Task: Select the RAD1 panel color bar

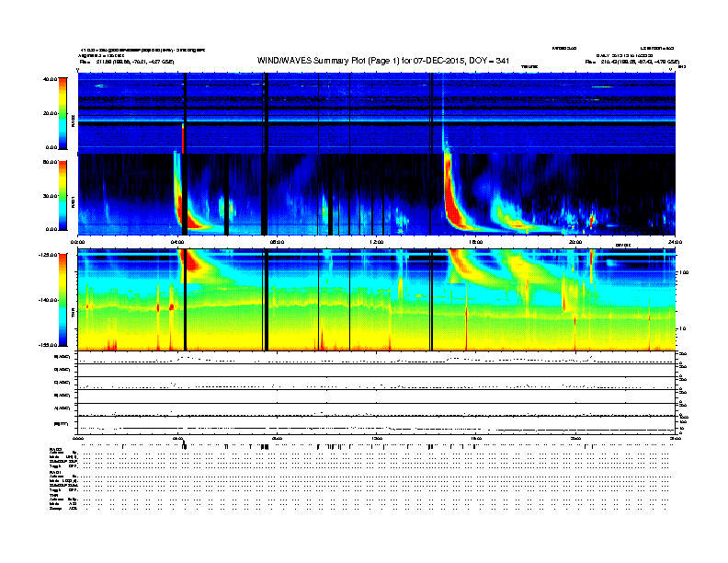Action: 63,195
